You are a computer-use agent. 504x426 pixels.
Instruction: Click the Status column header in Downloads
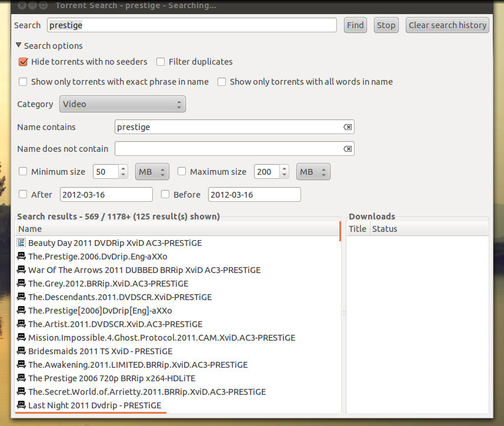tap(429, 229)
